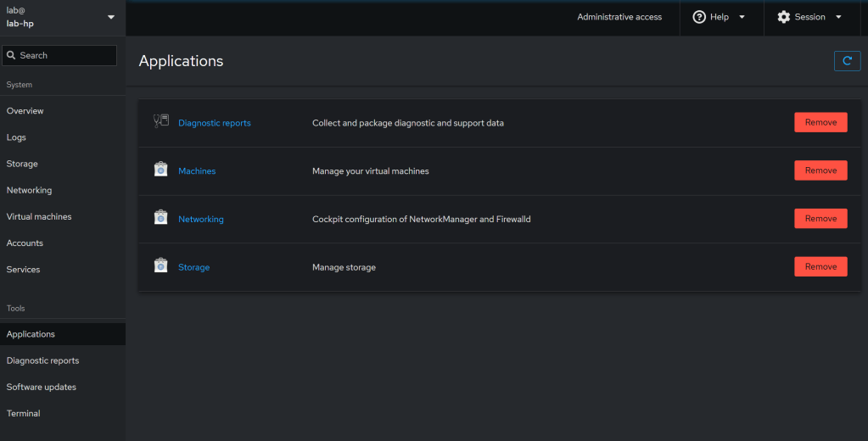
Task: Remove the Machines application
Action: (x=820, y=170)
